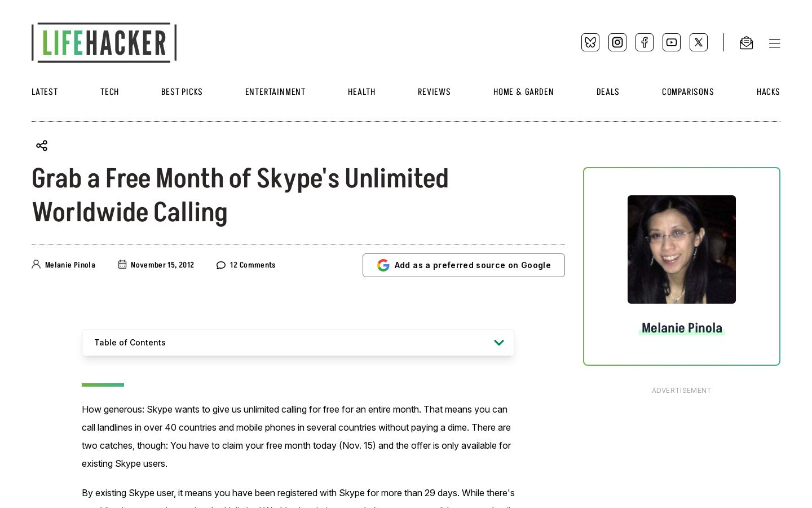View the Deals section
812x508 pixels.
[608, 92]
